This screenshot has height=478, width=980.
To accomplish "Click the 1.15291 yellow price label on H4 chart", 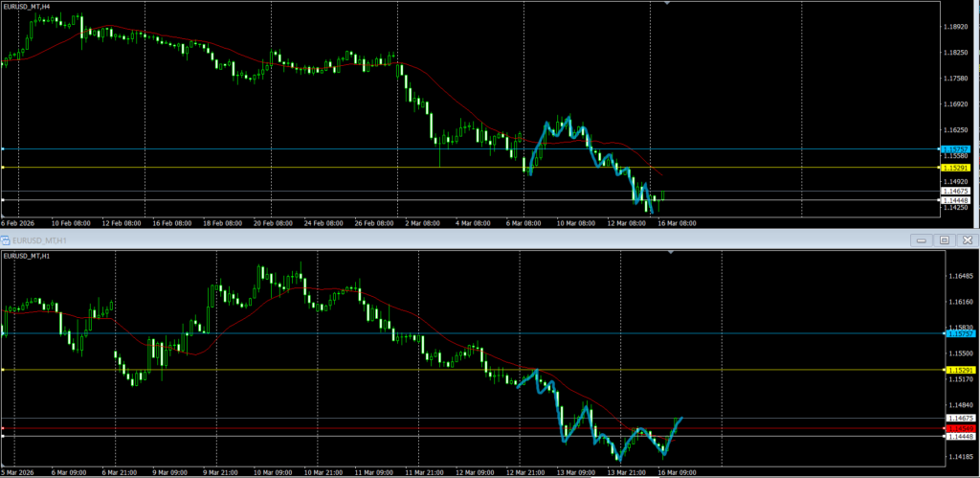I will [956, 168].
